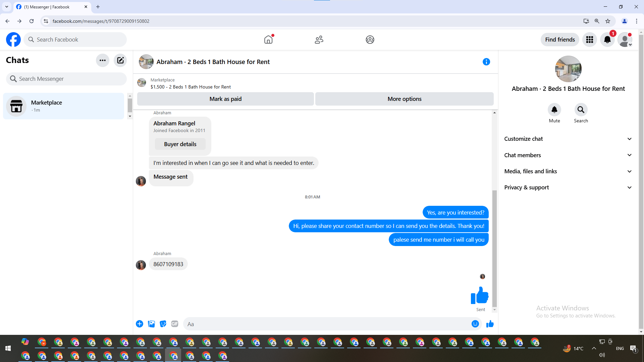Click the More options button
Screen dimensions: 644x362
[x=405, y=99]
